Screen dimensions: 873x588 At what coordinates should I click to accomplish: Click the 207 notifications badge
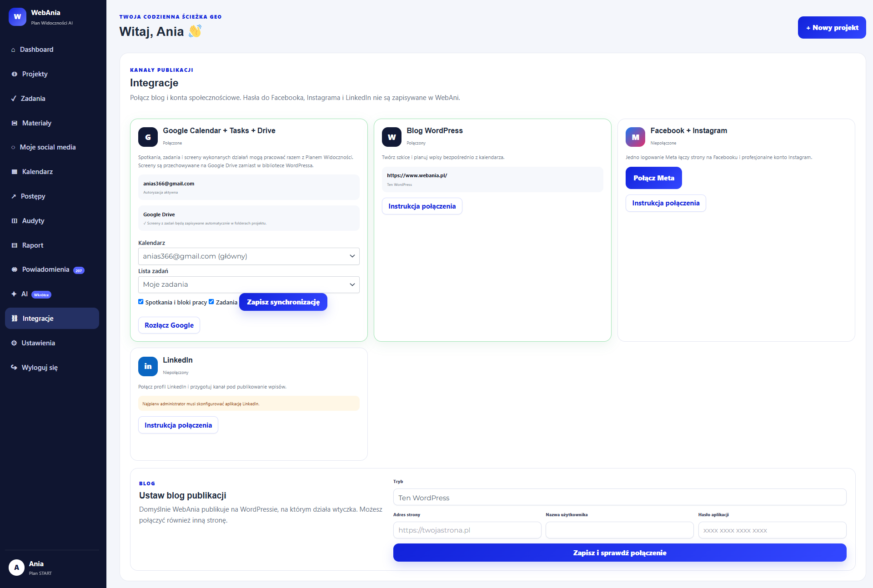pyautogui.click(x=79, y=270)
